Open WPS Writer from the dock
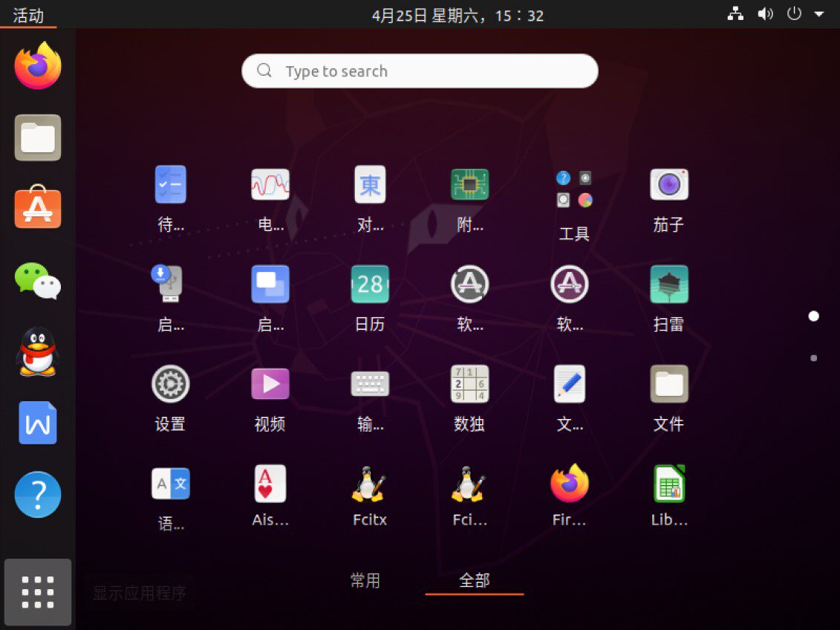 [x=37, y=423]
